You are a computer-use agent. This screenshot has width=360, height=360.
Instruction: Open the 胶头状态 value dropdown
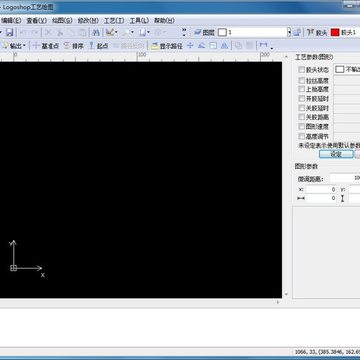point(347,69)
